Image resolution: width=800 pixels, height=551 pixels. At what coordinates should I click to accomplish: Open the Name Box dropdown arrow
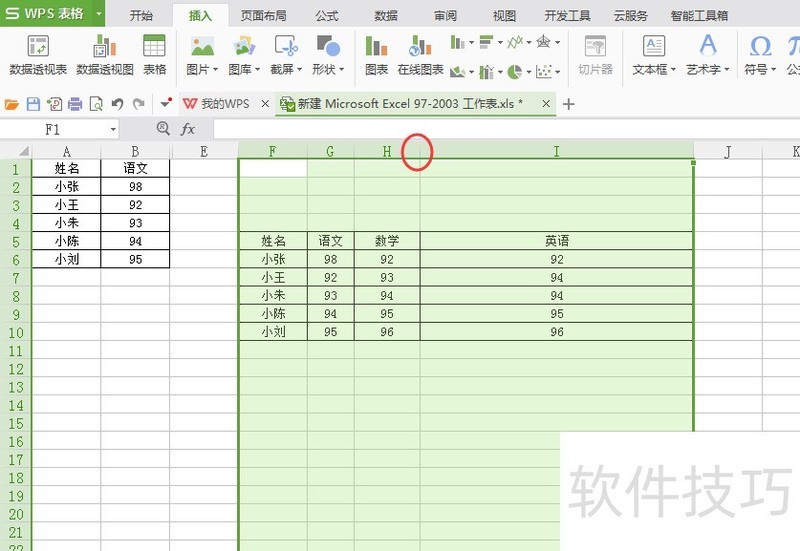(113, 130)
